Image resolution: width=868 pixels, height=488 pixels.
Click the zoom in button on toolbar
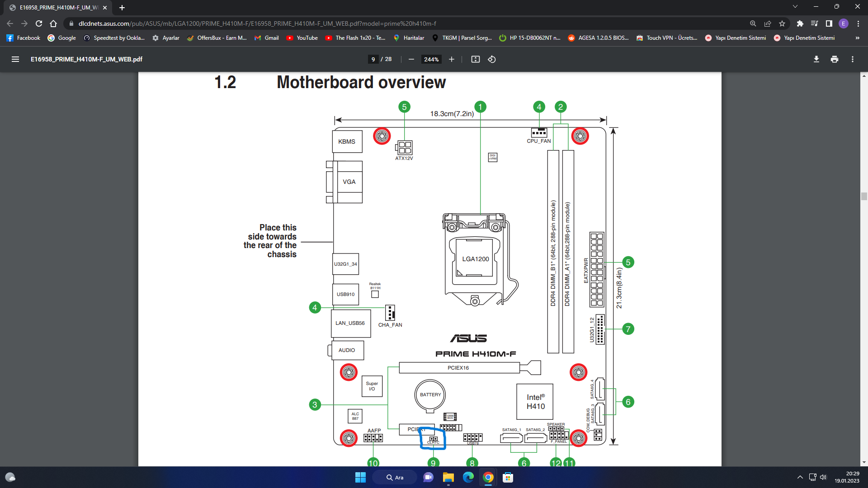tap(451, 59)
